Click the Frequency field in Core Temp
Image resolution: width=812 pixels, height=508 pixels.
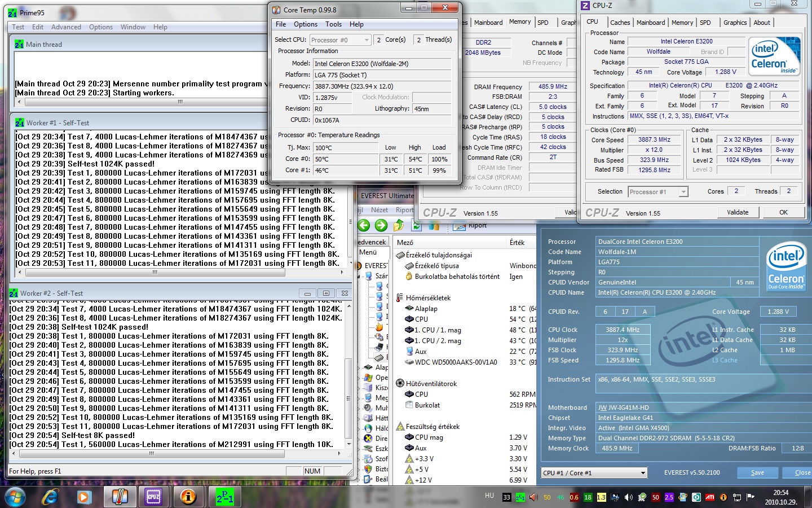[382, 86]
